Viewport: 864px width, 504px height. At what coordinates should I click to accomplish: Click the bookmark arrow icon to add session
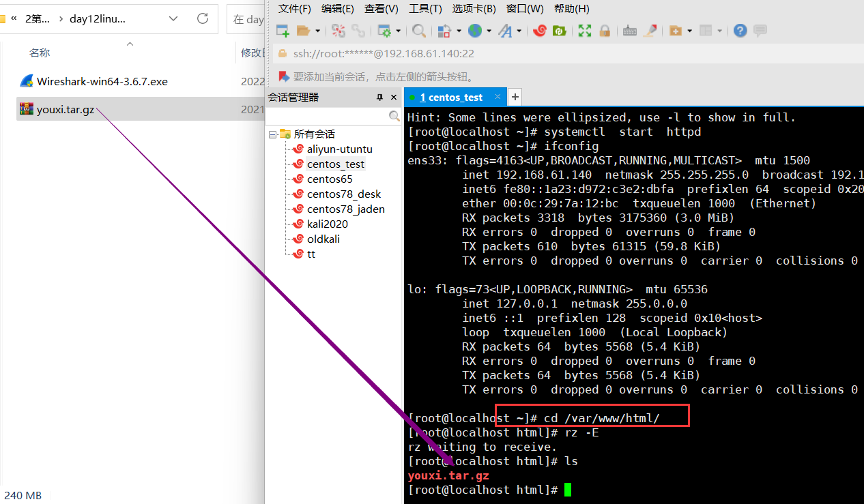click(x=283, y=76)
